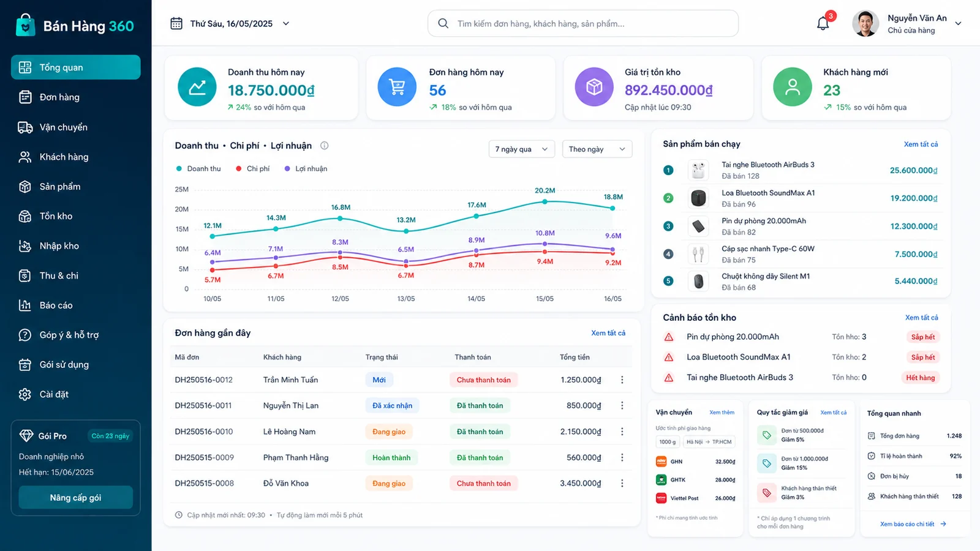Click the Nguyễn Văn An profile avatar
Screen dimensions: 980x551
(x=865, y=23)
